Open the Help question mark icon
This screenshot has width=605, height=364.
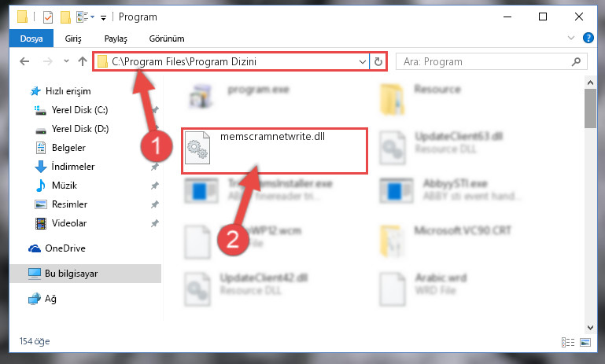pyautogui.click(x=588, y=38)
